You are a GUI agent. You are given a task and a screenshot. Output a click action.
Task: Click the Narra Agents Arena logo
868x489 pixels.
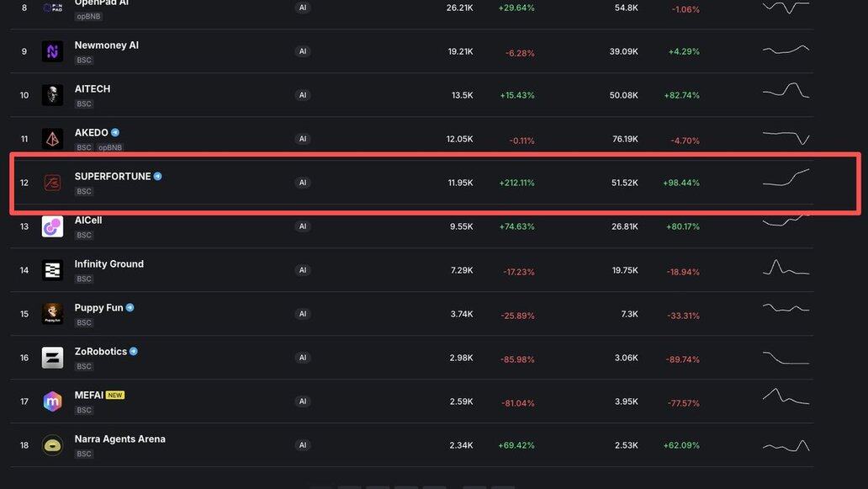point(53,445)
